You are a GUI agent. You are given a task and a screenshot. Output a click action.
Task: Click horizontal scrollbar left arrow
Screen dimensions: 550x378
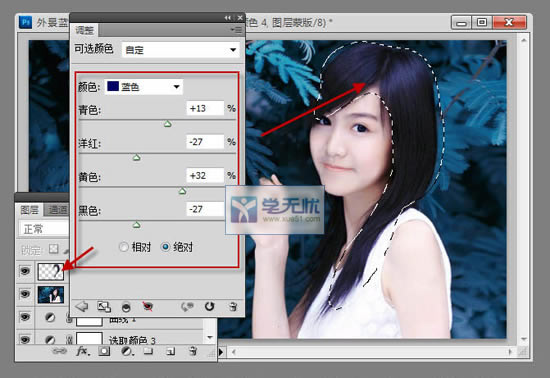pos(233,352)
